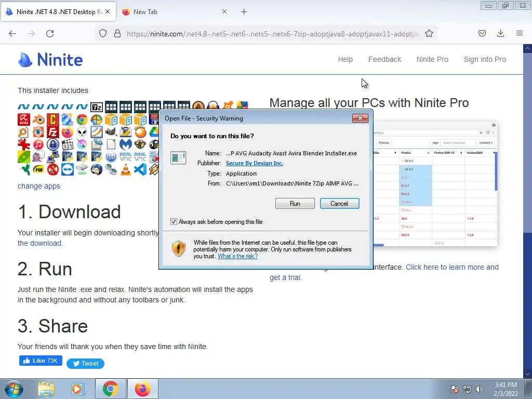Click the Spybot red prohibition icon

(x=53, y=169)
